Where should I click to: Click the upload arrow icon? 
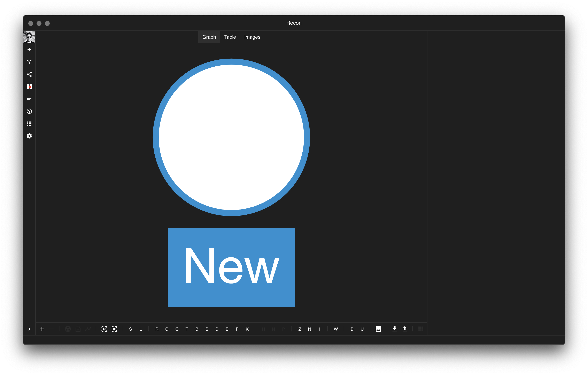(405, 329)
